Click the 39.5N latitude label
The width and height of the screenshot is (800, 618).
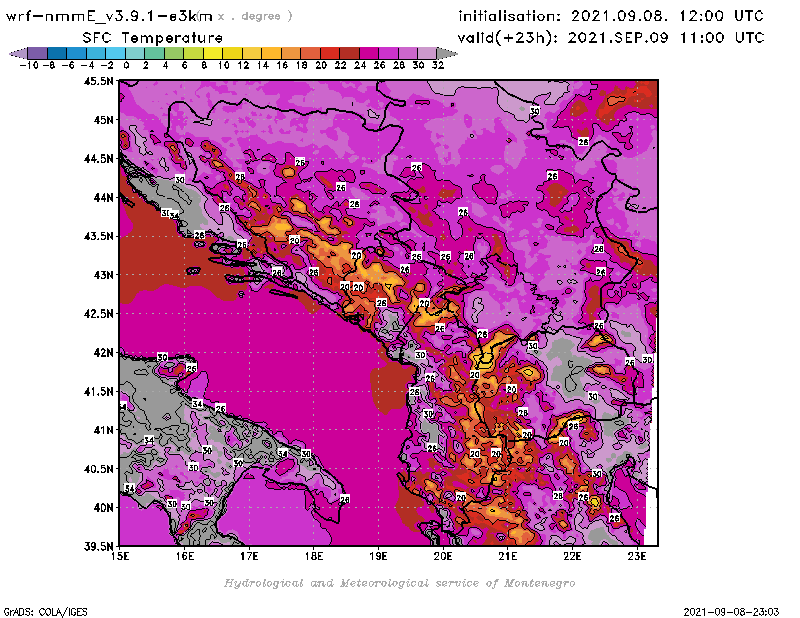pos(98,547)
